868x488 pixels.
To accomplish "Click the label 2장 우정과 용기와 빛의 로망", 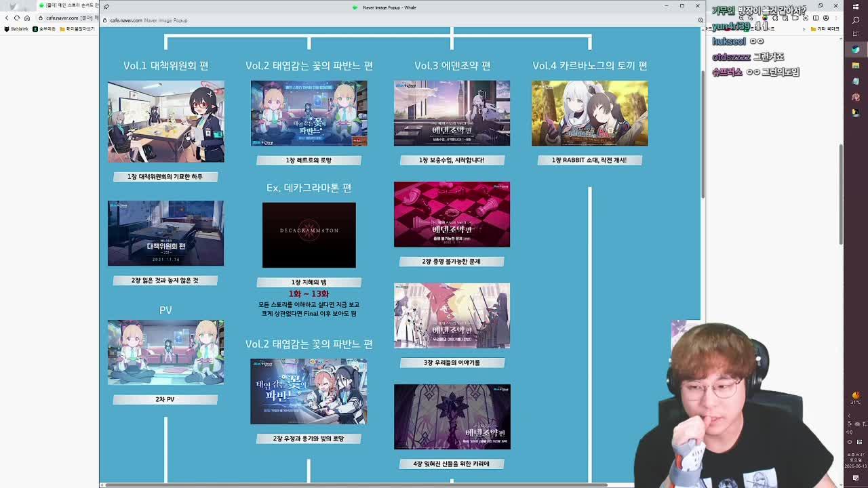I will coord(309,439).
